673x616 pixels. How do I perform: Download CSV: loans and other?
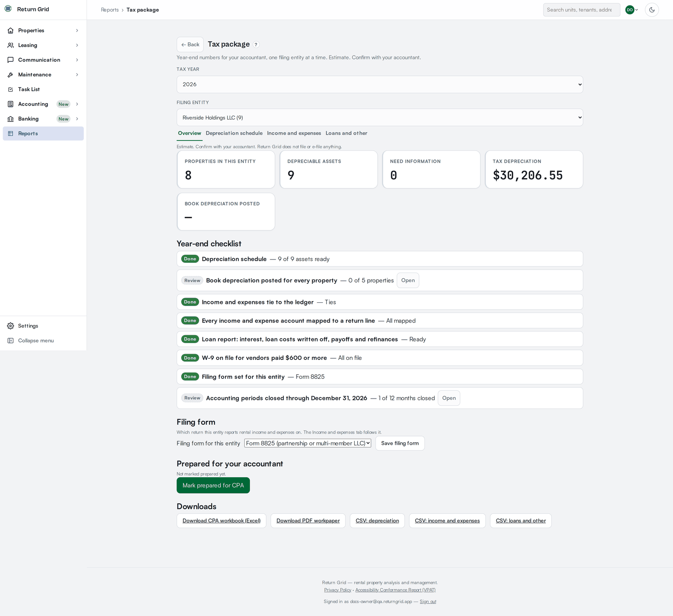click(521, 521)
